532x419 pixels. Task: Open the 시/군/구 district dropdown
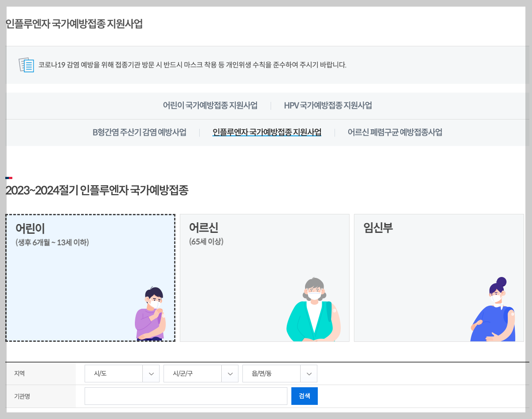[x=201, y=373]
